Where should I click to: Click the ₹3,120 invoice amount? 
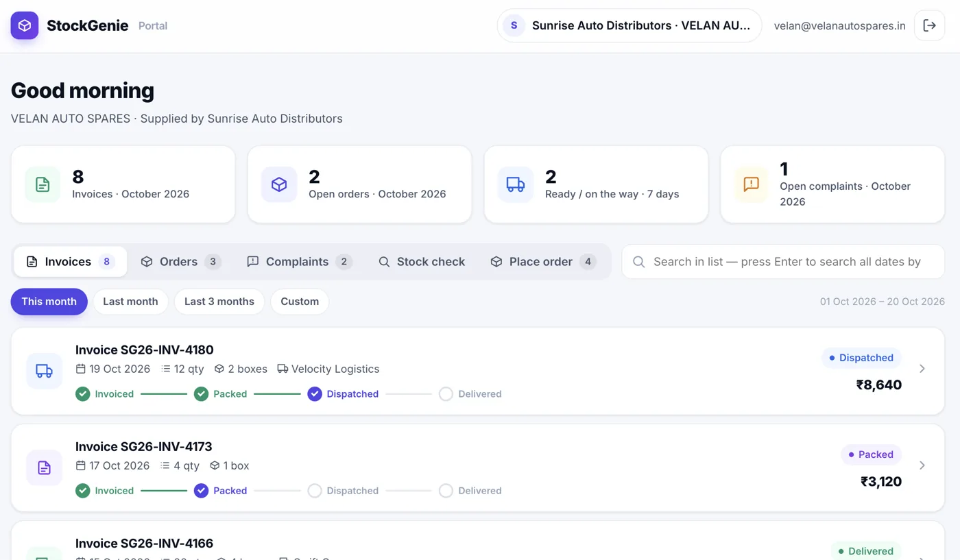coord(881,481)
